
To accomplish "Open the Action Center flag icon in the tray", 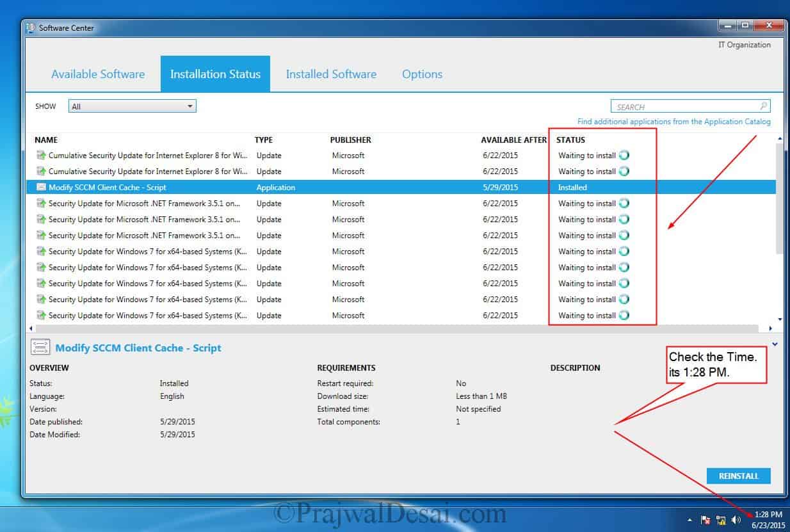I will (x=705, y=519).
